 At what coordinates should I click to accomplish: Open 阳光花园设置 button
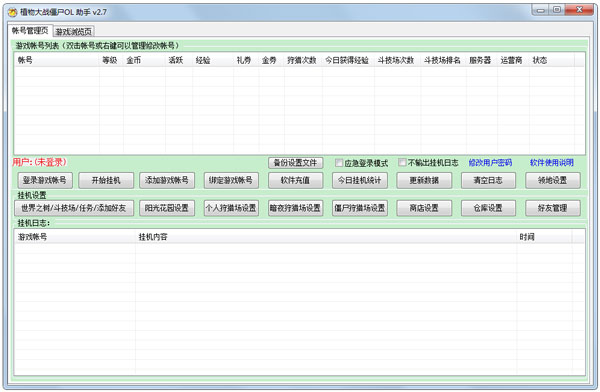(167, 208)
